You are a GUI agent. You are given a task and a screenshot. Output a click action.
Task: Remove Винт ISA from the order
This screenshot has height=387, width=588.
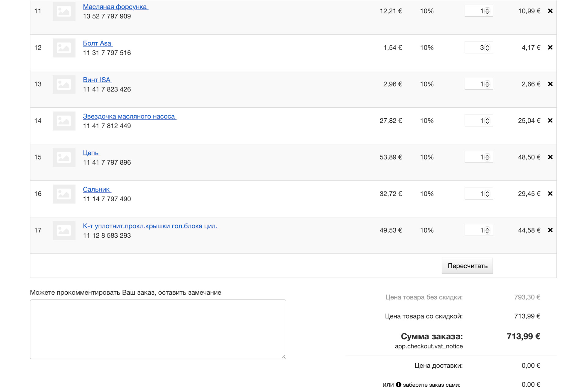point(550,84)
